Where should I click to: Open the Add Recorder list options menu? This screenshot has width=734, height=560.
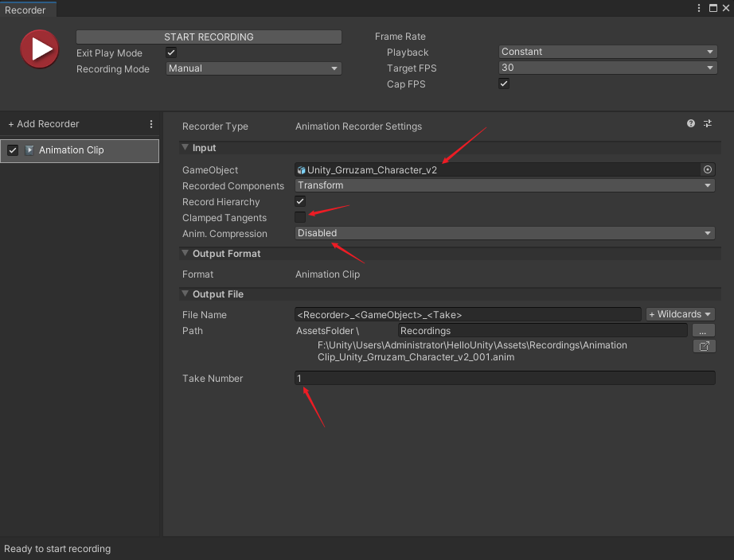point(150,124)
